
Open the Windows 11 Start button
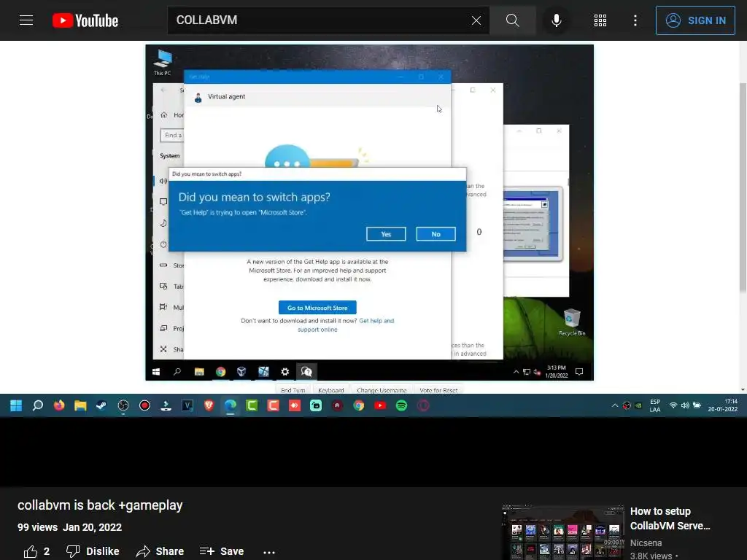[x=16, y=405]
